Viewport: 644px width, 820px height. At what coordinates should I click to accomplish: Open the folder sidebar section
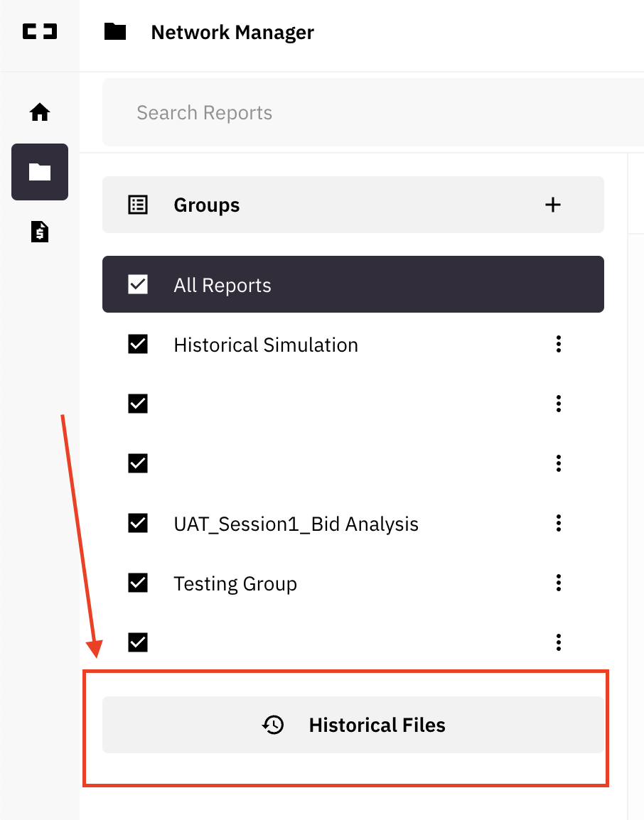pyautogui.click(x=40, y=172)
